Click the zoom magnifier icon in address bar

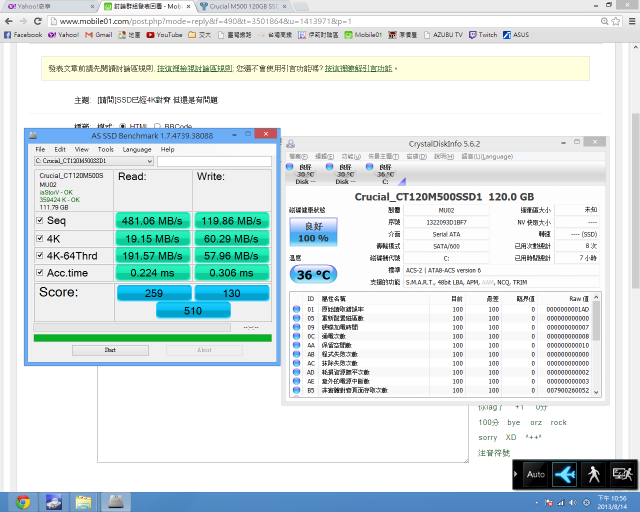click(x=604, y=21)
